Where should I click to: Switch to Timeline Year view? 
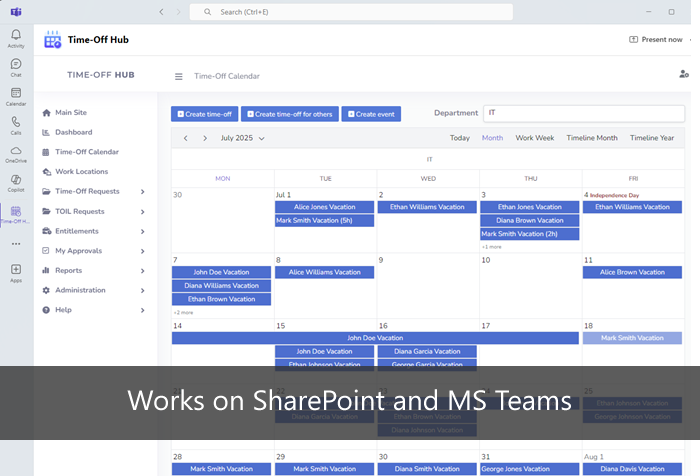click(x=652, y=138)
